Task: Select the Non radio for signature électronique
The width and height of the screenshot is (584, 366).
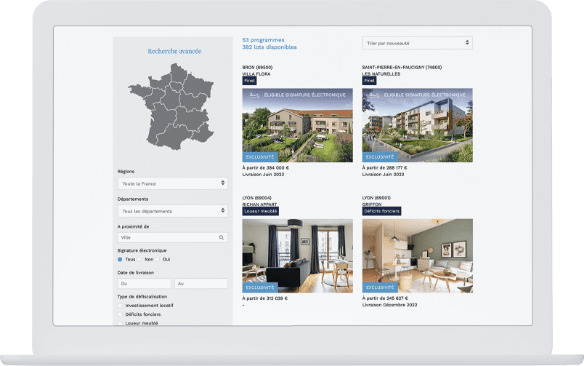Action: [140, 260]
